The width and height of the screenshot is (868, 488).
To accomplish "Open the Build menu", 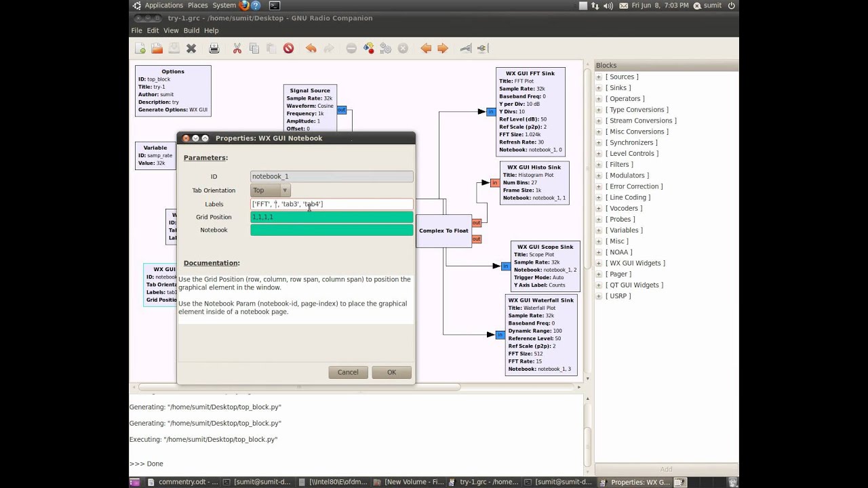I will click(191, 30).
